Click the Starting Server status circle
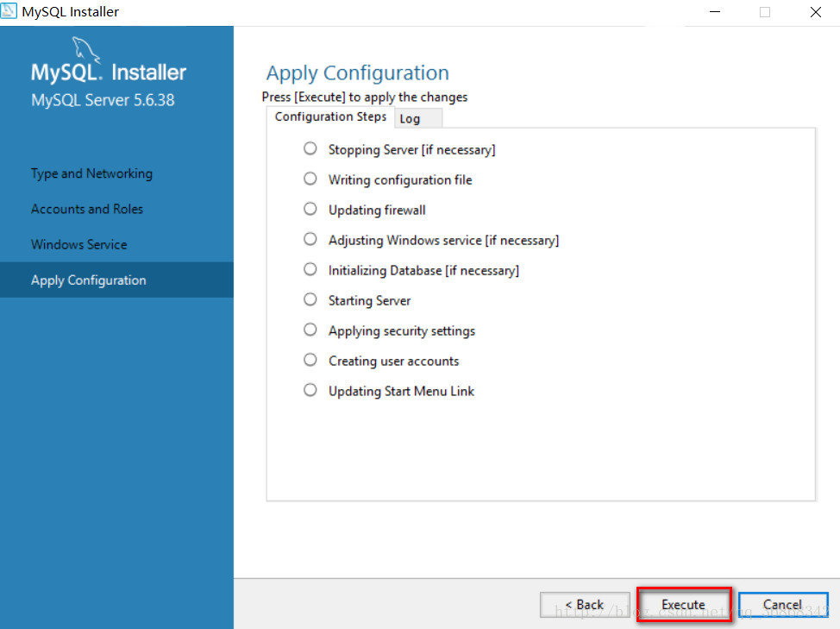 [x=310, y=299]
